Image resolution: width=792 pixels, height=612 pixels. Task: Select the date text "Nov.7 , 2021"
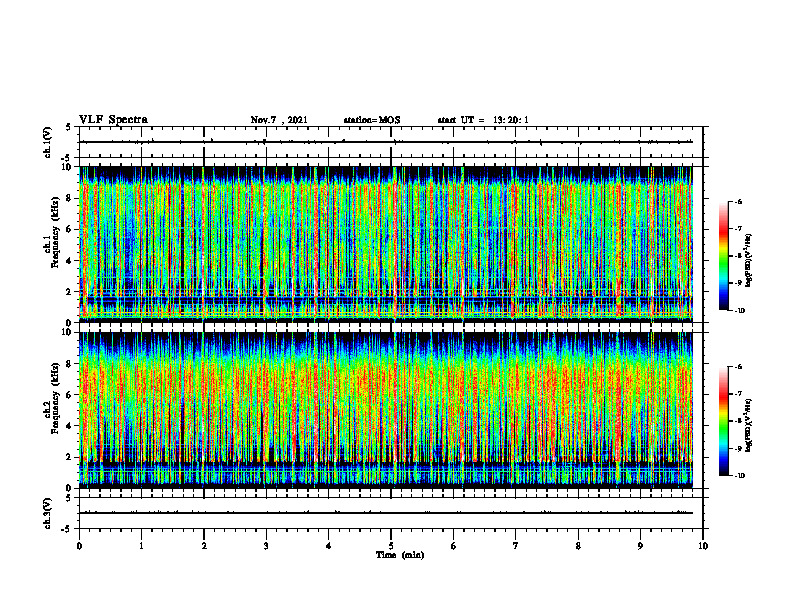tap(279, 120)
